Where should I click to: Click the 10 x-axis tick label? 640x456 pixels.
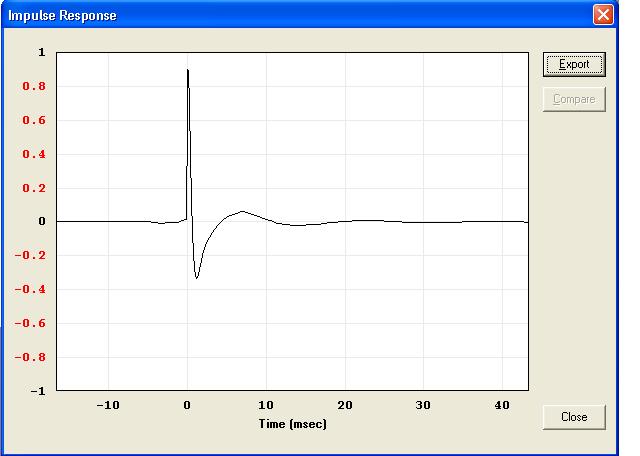click(x=266, y=405)
